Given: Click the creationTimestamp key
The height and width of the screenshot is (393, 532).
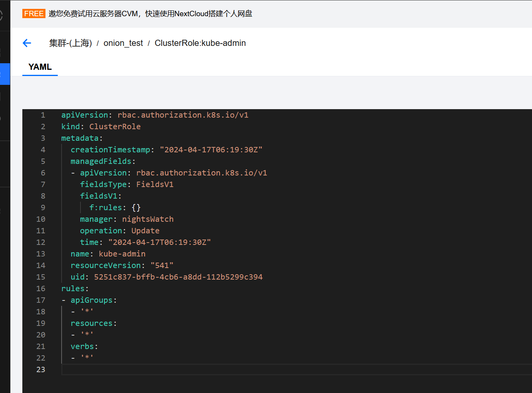Looking at the screenshot, I should [x=111, y=150].
